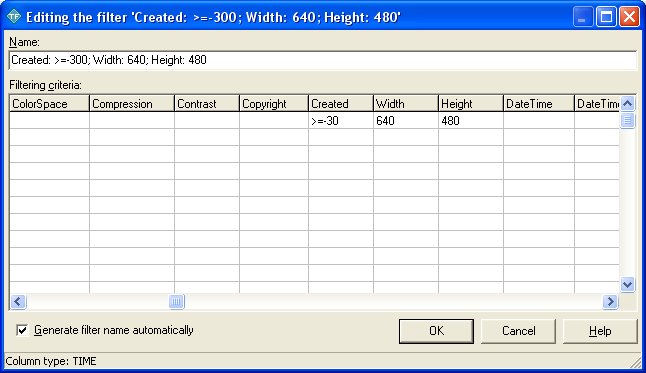646x373 pixels.
Task: Click empty Contrast cell in first row
Action: [207, 120]
